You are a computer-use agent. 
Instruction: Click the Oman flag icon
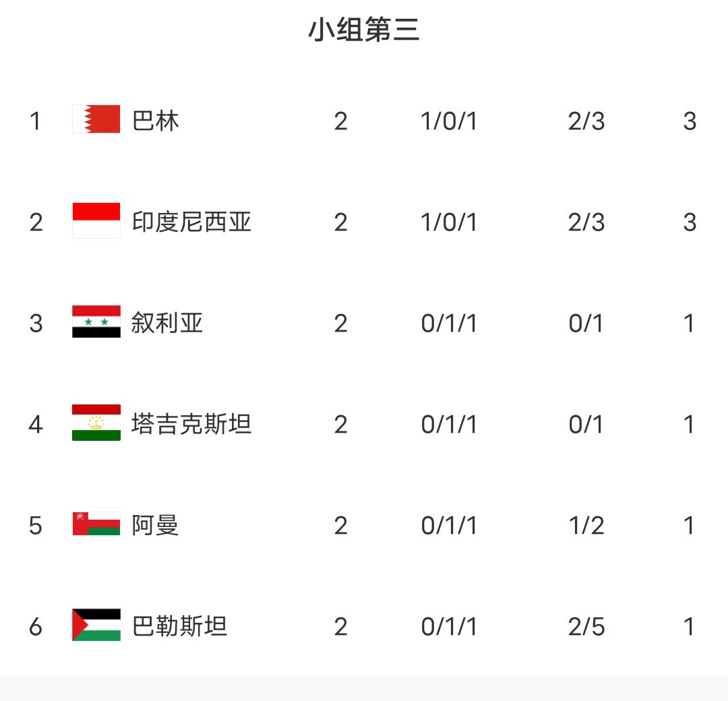click(x=96, y=524)
